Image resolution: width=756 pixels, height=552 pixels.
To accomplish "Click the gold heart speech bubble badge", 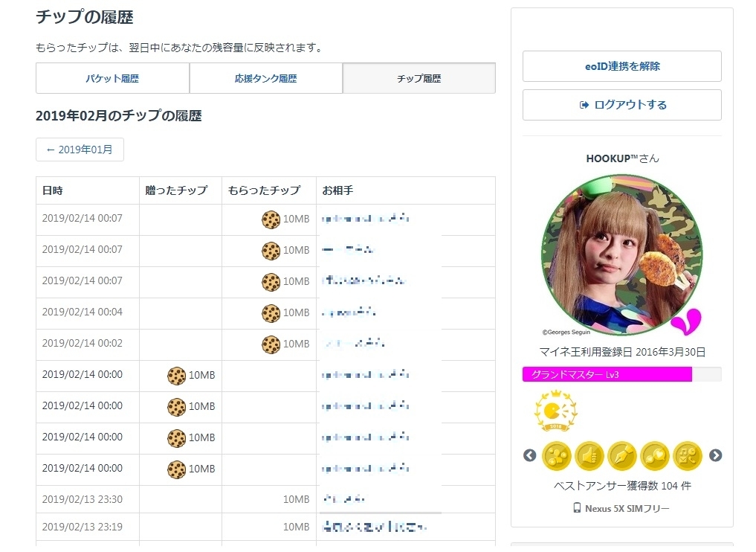I will pyautogui.click(x=655, y=455).
